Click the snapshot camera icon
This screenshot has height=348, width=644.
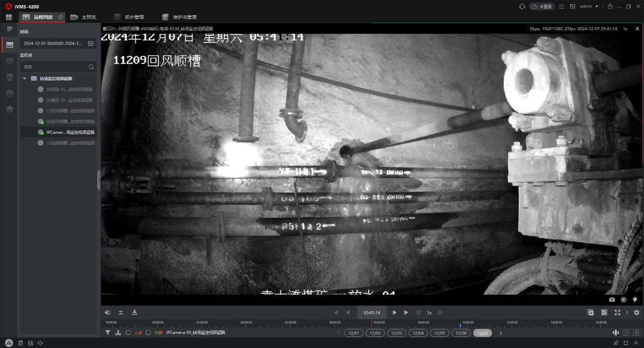(612, 300)
